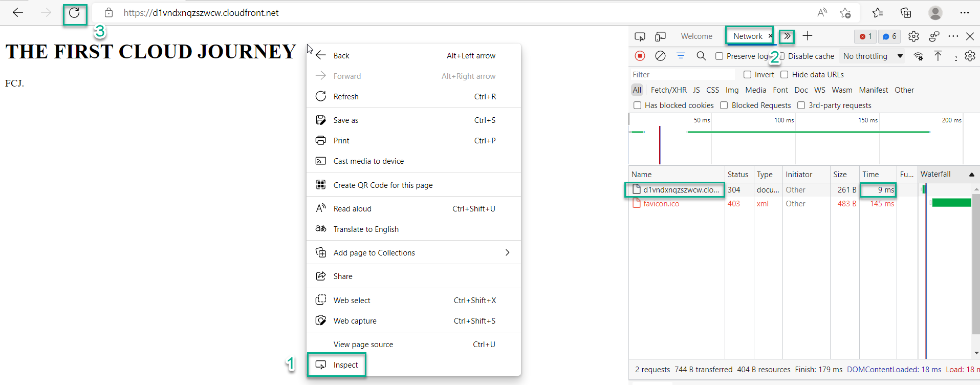Toggle device emulation icon in DevTools

click(x=661, y=36)
